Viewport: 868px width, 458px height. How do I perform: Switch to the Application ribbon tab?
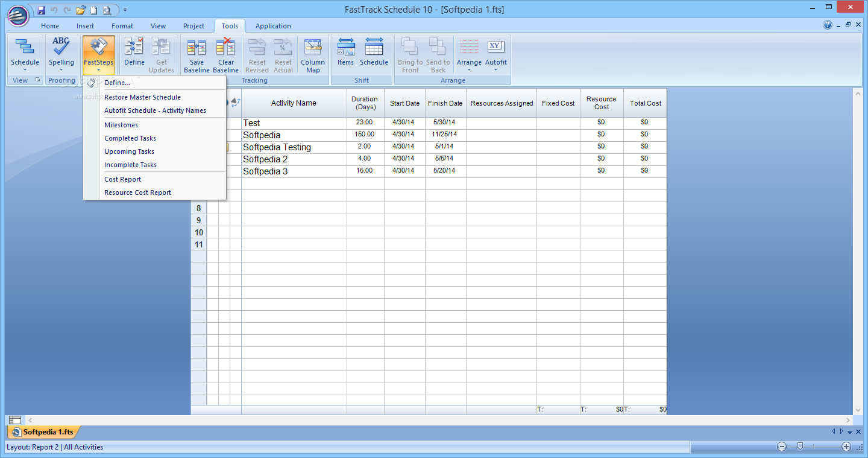pyautogui.click(x=273, y=26)
